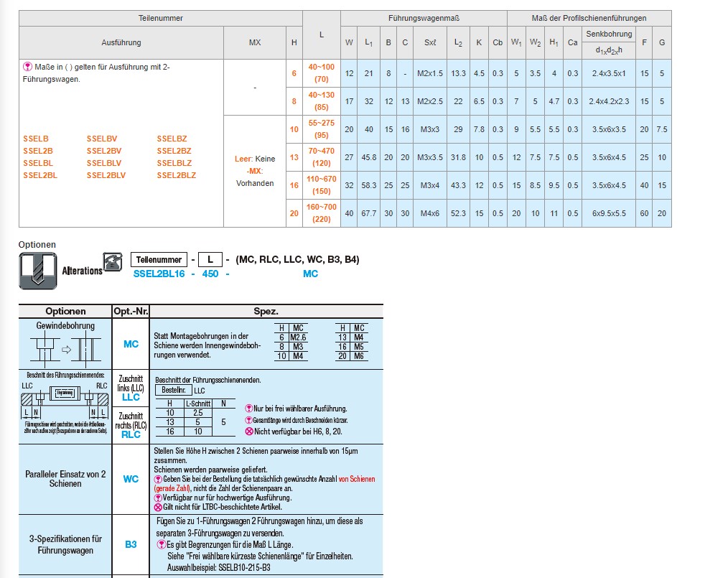Image resolution: width=728 pixels, height=578 pixels.
Task: Click the blue RLC option under Zuschnitt rechts
Action: pos(131,434)
